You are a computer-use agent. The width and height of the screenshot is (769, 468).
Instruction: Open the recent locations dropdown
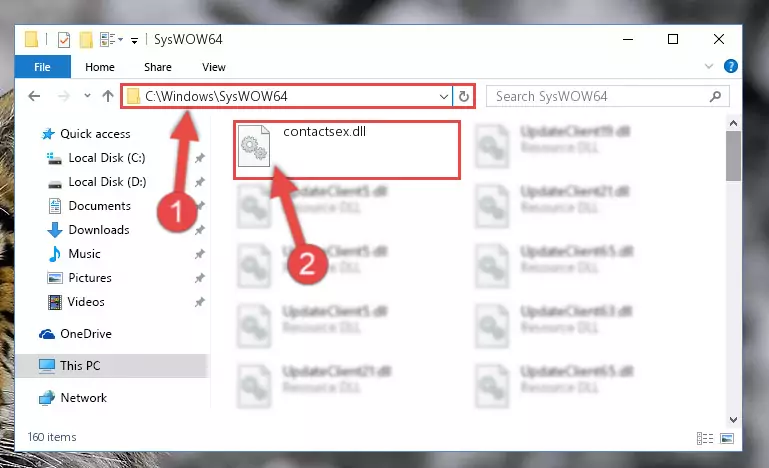pos(87,96)
